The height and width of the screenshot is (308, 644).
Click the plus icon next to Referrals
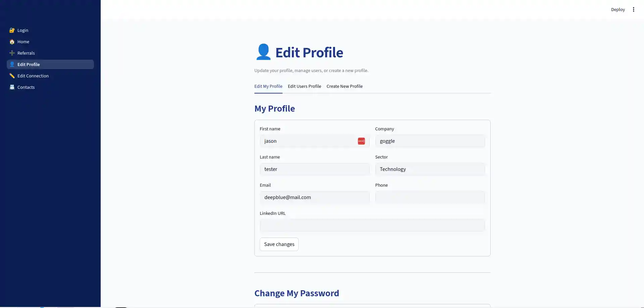12,53
